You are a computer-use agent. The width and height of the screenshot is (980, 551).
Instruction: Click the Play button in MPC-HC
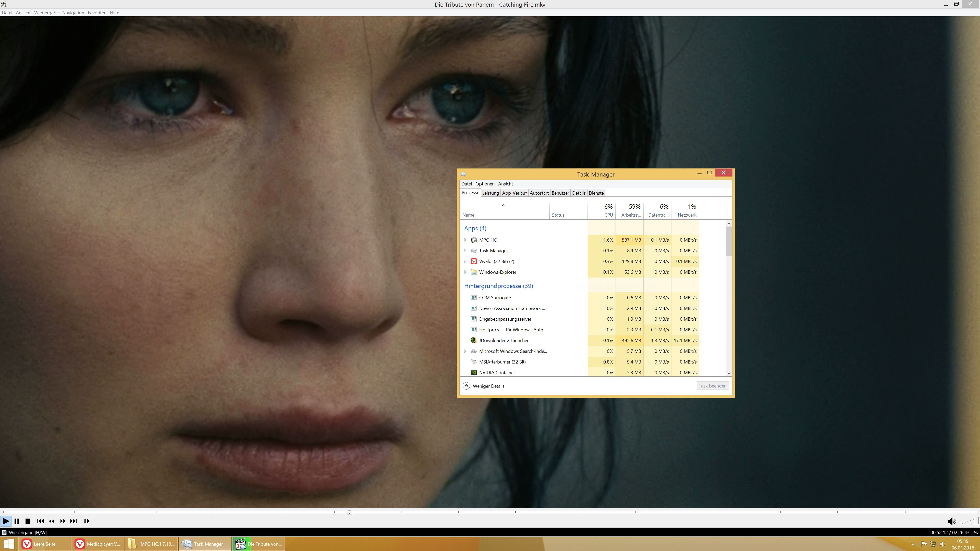[x=6, y=521]
